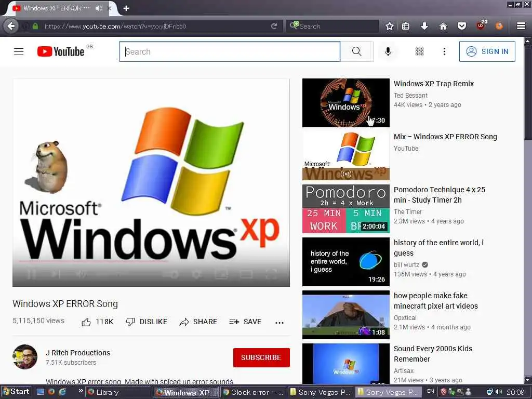Skip to next video in player
The width and height of the screenshot is (532, 399).
coord(56,274)
